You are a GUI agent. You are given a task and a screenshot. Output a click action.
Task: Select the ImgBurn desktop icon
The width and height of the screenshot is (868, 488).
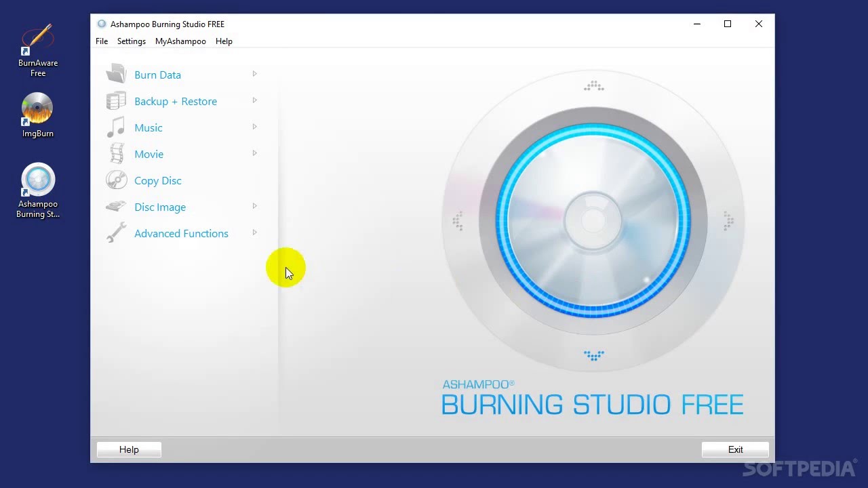point(37,115)
